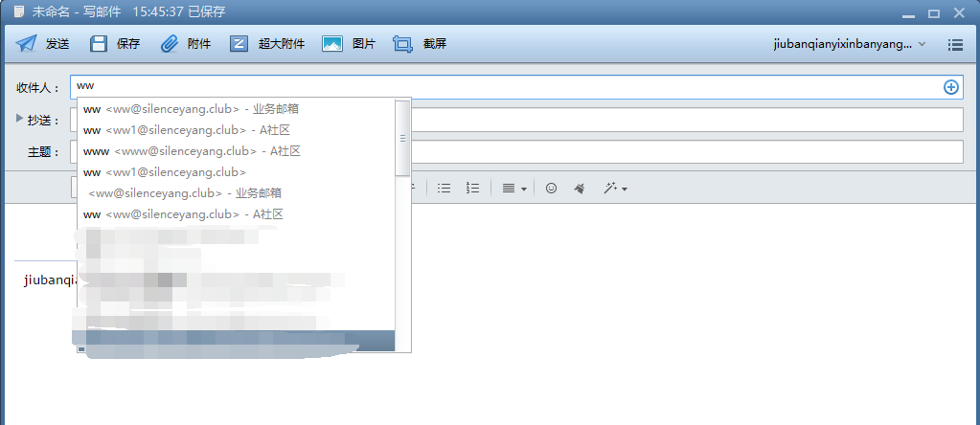
Task: Take a screenshot with the 截屏 tool
Action: point(403,44)
